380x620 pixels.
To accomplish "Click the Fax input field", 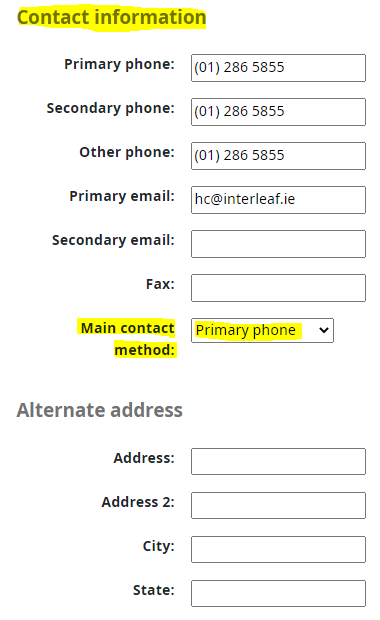I will point(278,288).
